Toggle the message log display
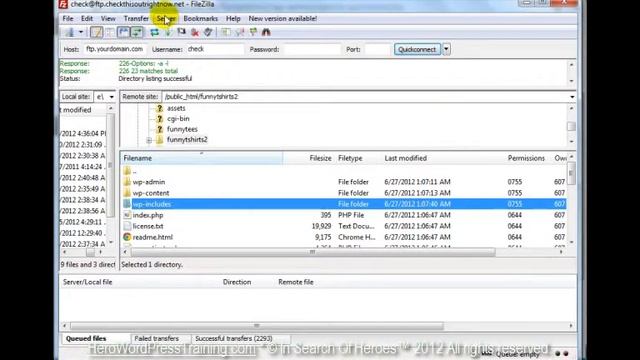 click(x=96, y=32)
